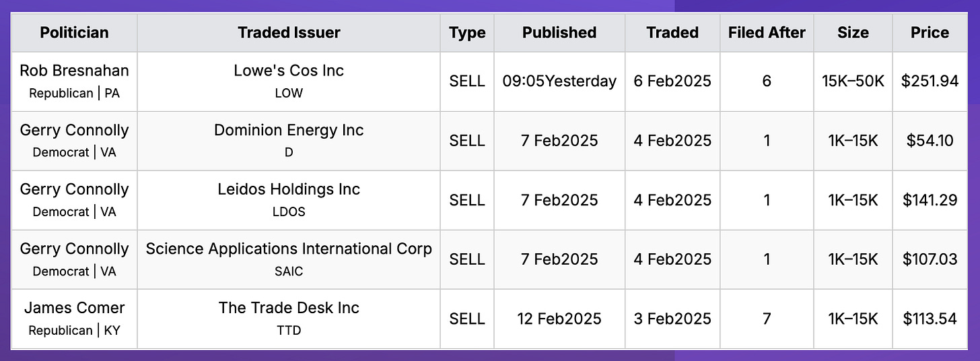
Task: Open Leidos Holdings Inc issuer link
Action: click(x=289, y=189)
